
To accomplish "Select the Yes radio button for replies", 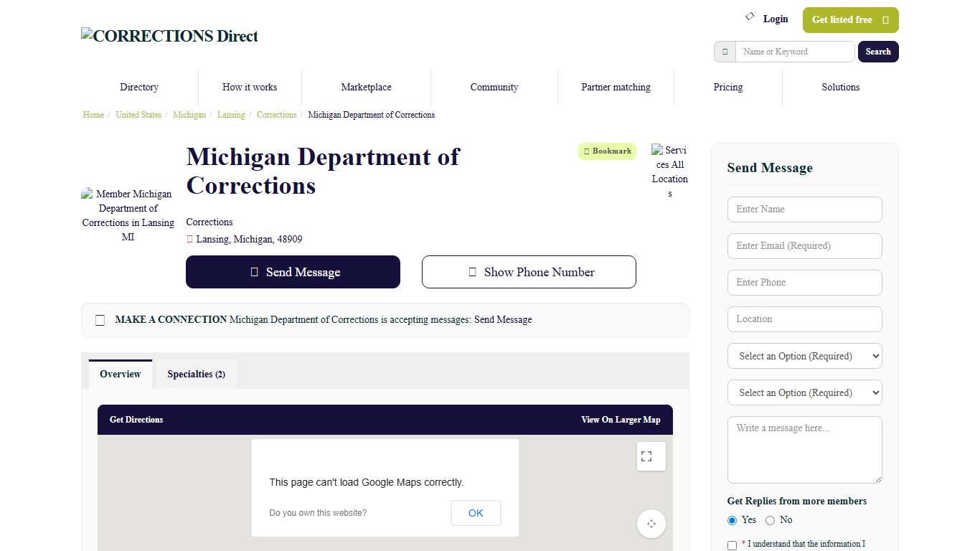I will tap(732, 520).
